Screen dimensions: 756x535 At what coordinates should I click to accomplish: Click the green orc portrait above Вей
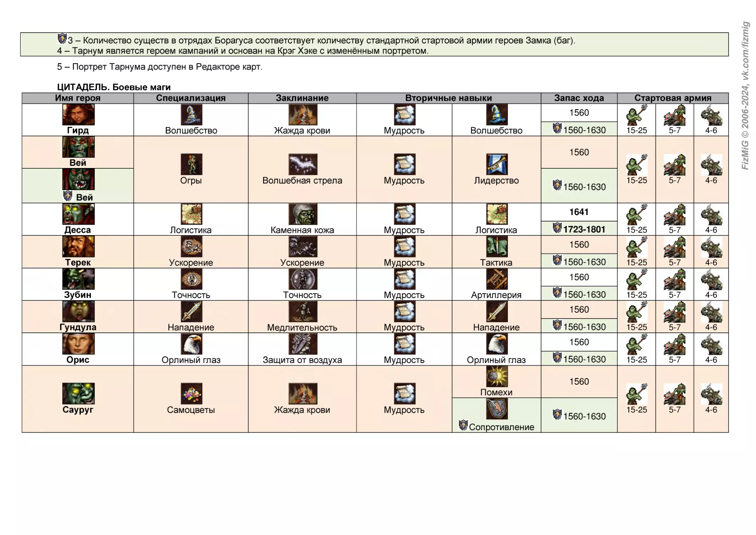pyautogui.click(x=78, y=147)
